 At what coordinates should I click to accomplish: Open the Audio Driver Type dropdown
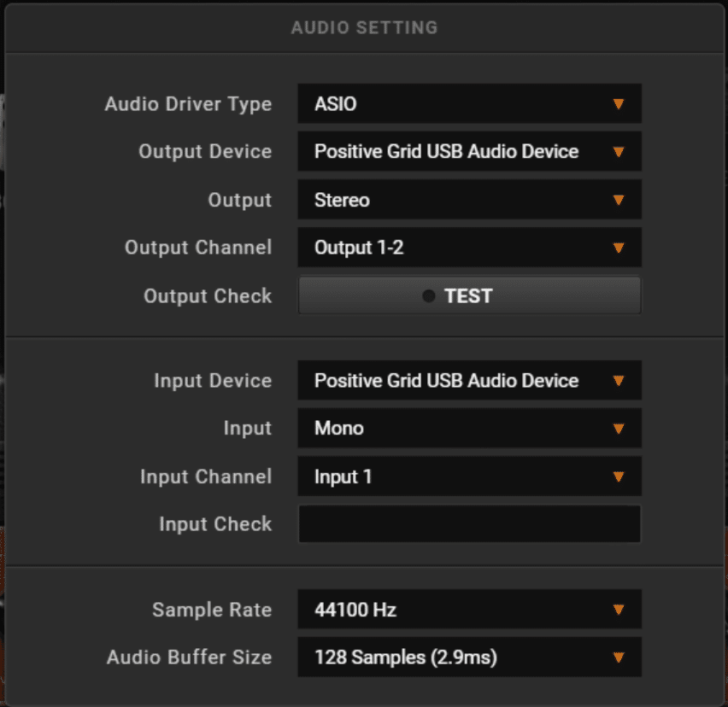point(469,104)
